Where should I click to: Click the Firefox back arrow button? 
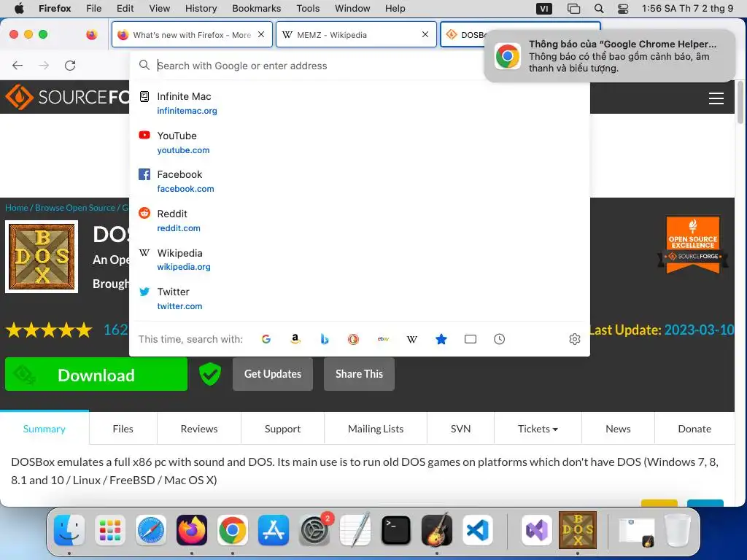(x=18, y=65)
